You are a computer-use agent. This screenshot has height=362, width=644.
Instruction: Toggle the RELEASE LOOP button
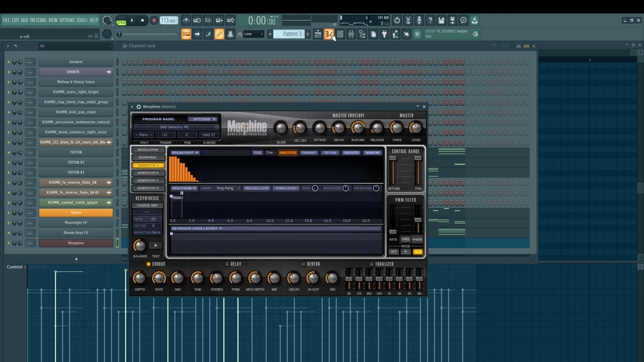pos(257,188)
